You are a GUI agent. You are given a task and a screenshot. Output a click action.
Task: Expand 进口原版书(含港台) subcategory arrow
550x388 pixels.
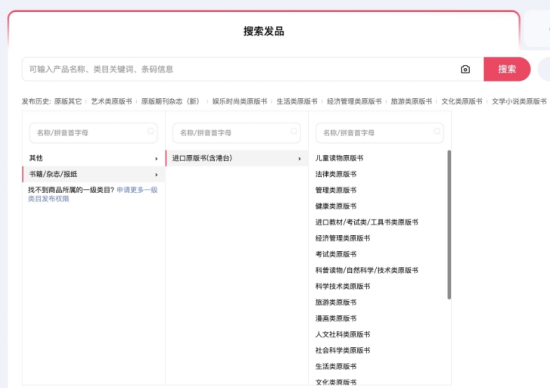point(300,159)
